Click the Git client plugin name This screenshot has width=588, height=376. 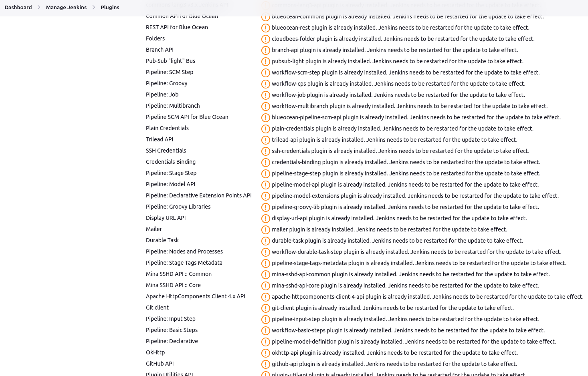click(157, 308)
